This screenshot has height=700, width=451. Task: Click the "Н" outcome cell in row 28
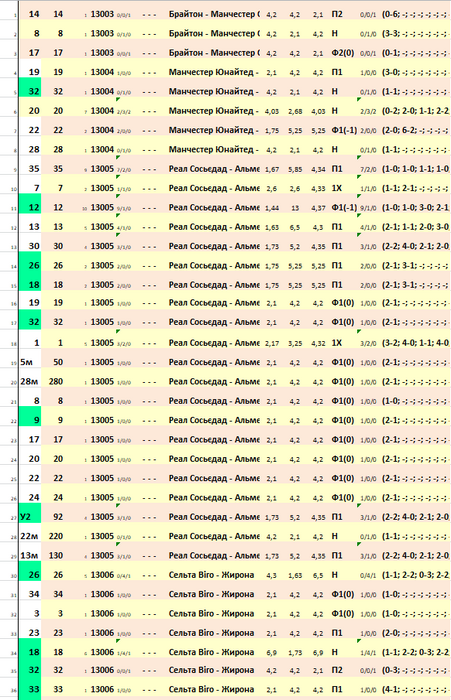pyautogui.click(x=334, y=536)
